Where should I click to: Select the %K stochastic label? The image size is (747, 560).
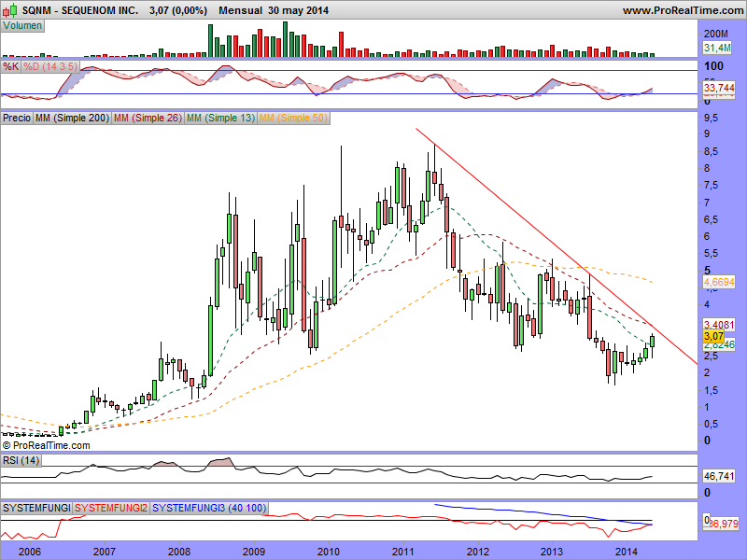click(x=10, y=66)
